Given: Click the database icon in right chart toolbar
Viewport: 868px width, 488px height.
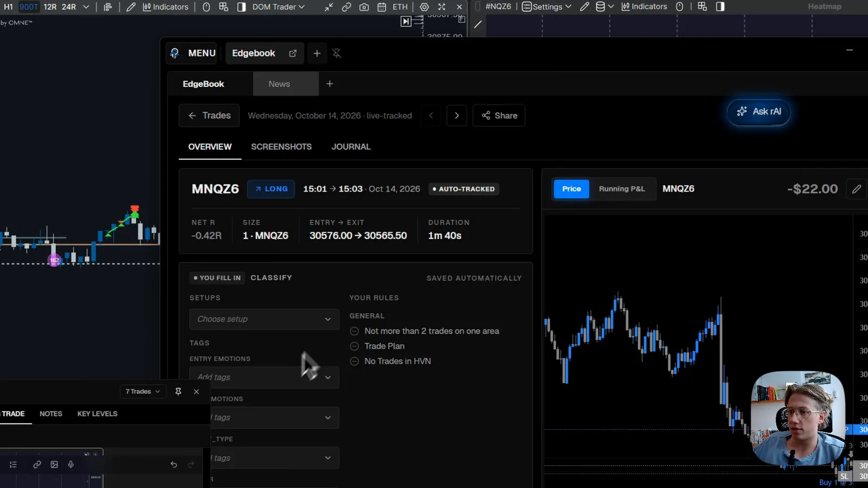Looking at the screenshot, I should [x=600, y=7].
